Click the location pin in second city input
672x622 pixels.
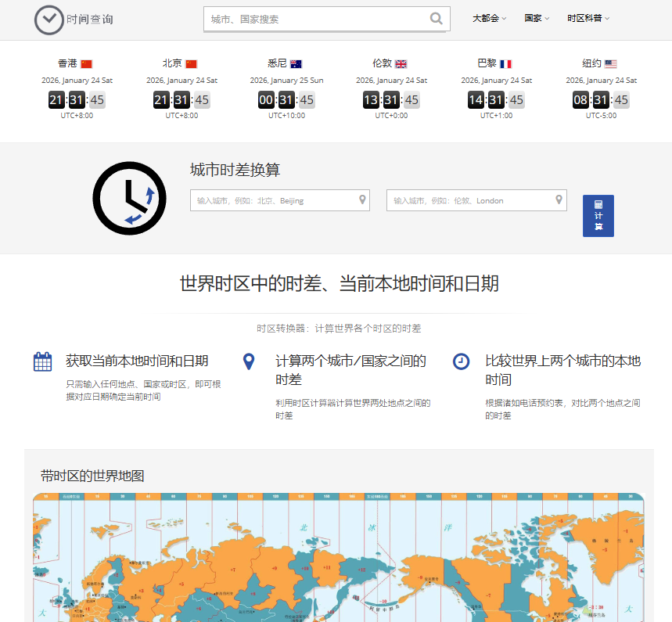click(559, 200)
